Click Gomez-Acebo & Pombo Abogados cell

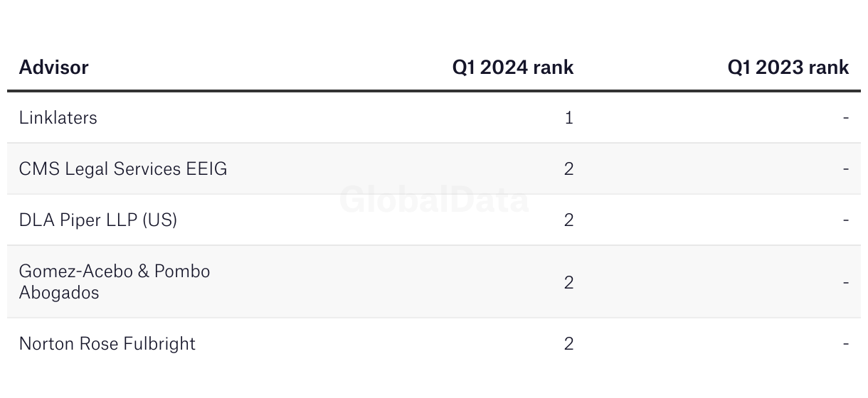click(x=115, y=281)
